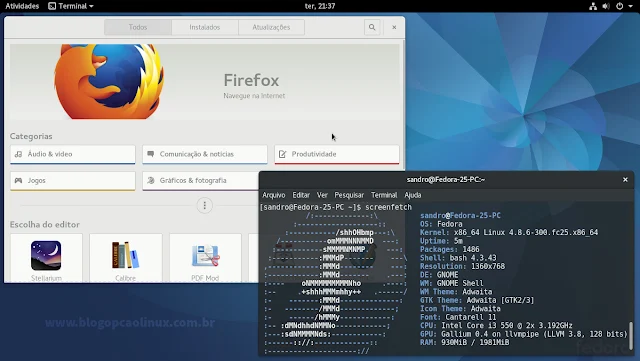This screenshot has height=361, width=640.
Task: Expand the system menu arrow in top bar
Action: pos(631,7)
